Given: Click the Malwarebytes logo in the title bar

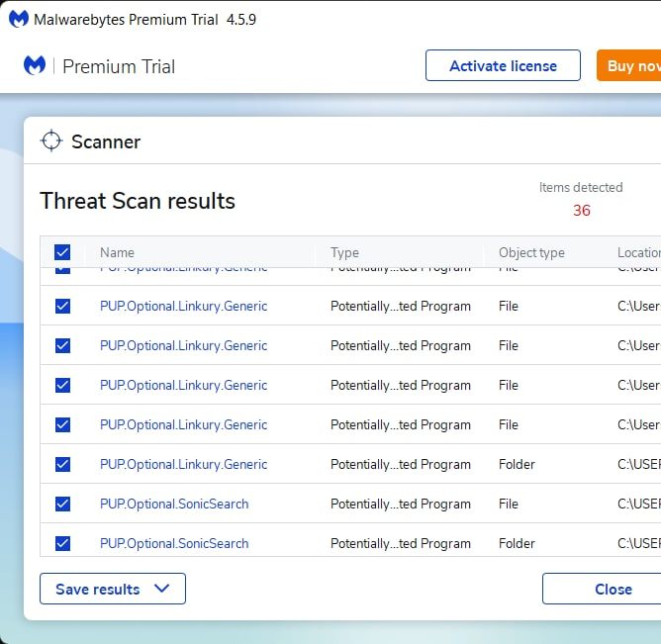Looking at the screenshot, I should coord(19,19).
